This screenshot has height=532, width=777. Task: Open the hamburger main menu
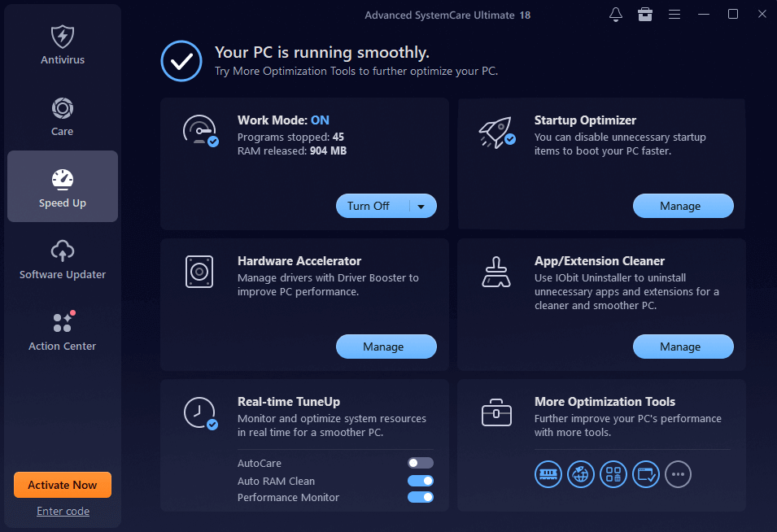click(x=674, y=15)
